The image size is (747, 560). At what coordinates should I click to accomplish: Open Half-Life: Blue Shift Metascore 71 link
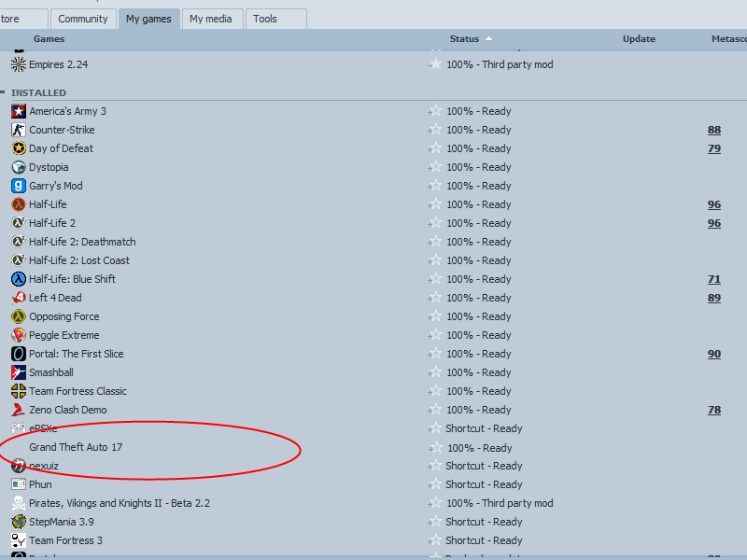[714, 279]
